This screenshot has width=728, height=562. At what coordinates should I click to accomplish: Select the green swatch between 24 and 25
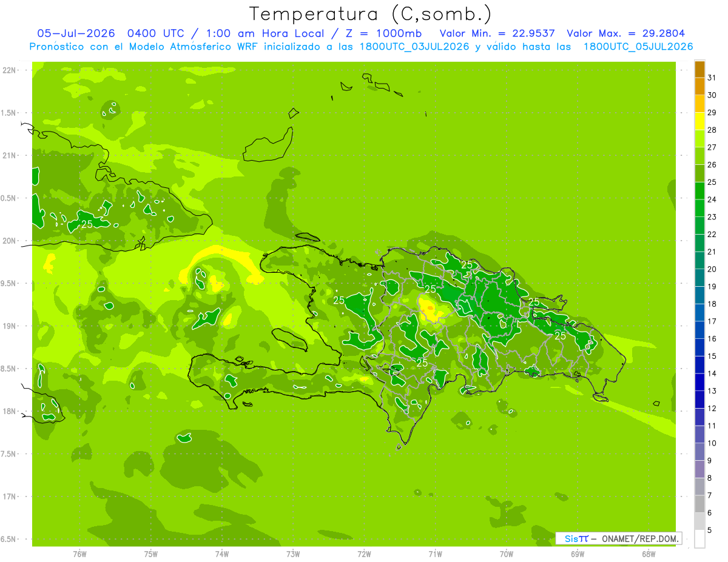click(699, 191)
